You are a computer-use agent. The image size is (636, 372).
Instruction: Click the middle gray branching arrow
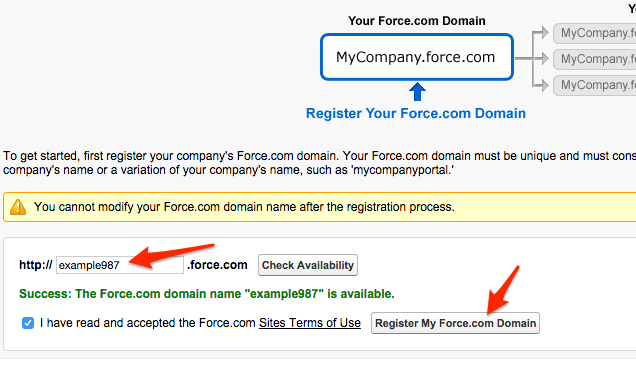pyautogui.click(x=535, y=58)
